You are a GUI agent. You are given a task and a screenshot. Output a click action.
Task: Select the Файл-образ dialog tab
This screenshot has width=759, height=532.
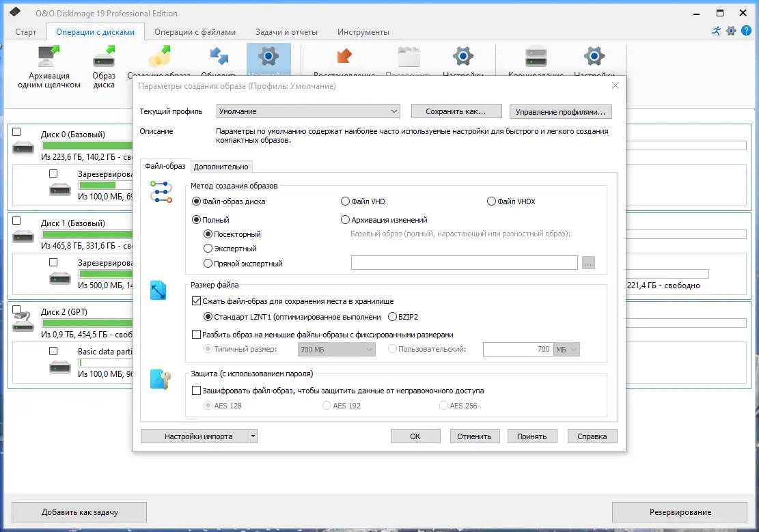[x=165, y=166]
